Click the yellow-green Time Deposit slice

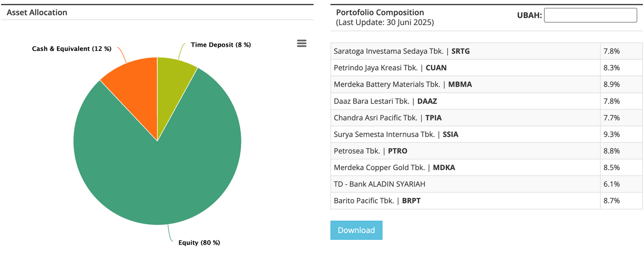(x=174, y=76)
